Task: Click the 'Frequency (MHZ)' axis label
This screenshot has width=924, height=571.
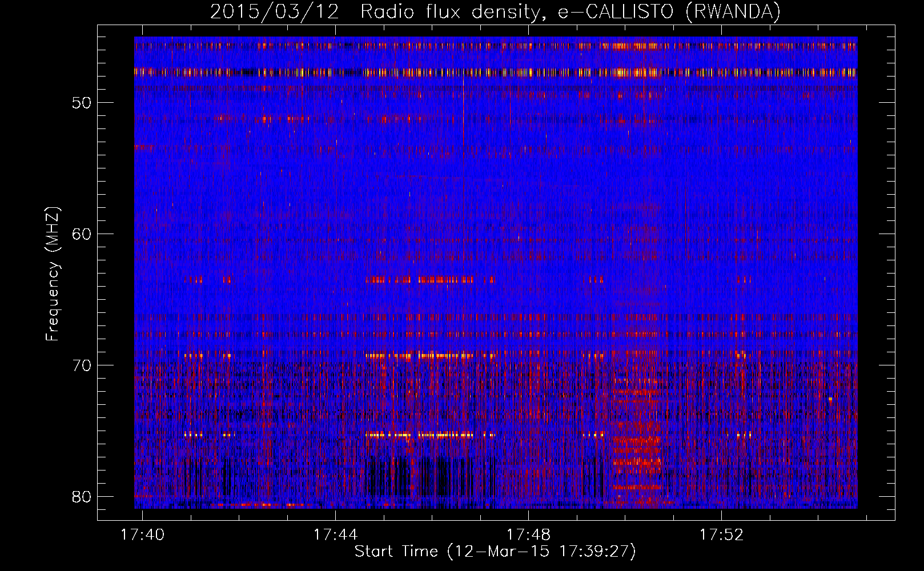Action: [53, 274]
